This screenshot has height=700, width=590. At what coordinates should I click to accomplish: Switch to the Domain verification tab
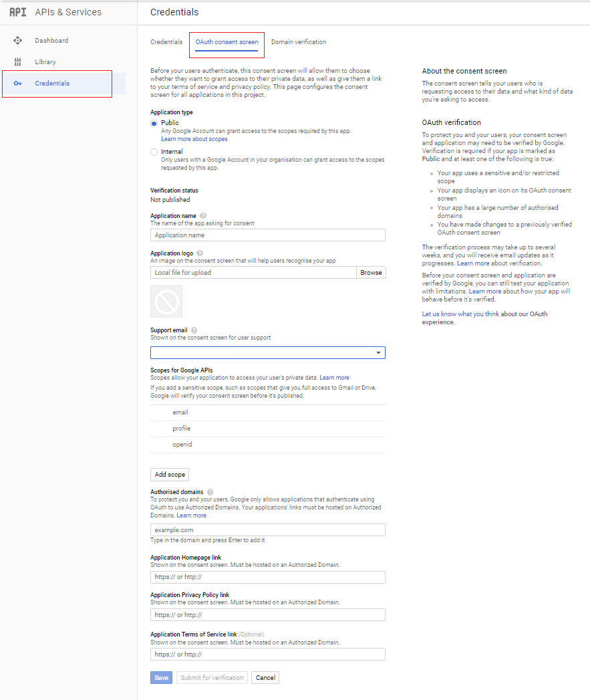[299, 41]
